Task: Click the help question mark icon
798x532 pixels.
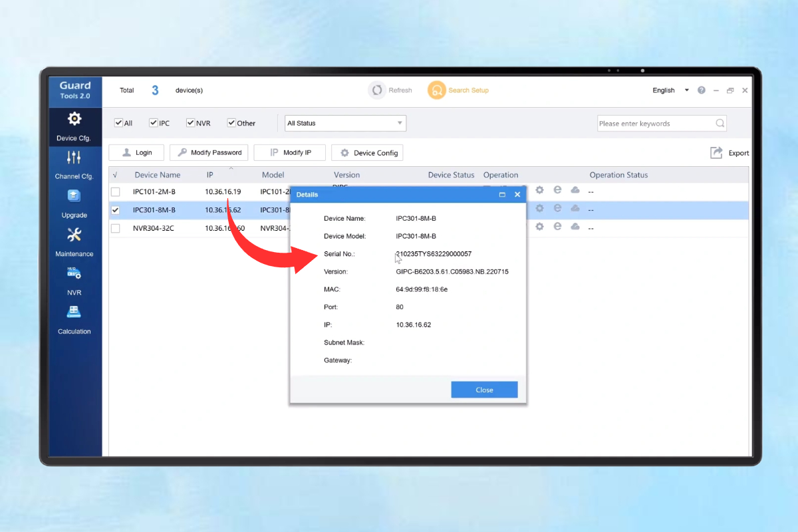Action: [702, 90]
